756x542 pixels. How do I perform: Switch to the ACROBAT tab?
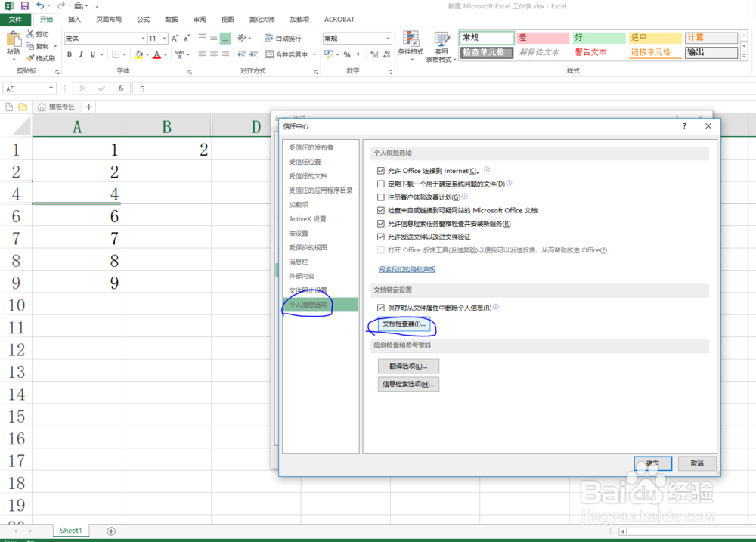coord(339,20)
